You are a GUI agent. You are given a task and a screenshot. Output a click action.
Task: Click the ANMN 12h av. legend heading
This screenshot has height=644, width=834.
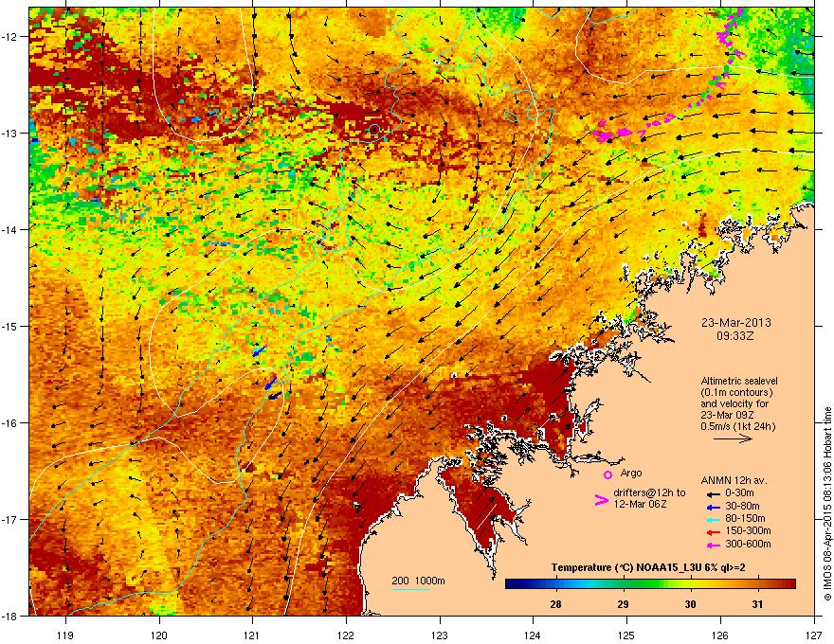click(x=734, y=480)
